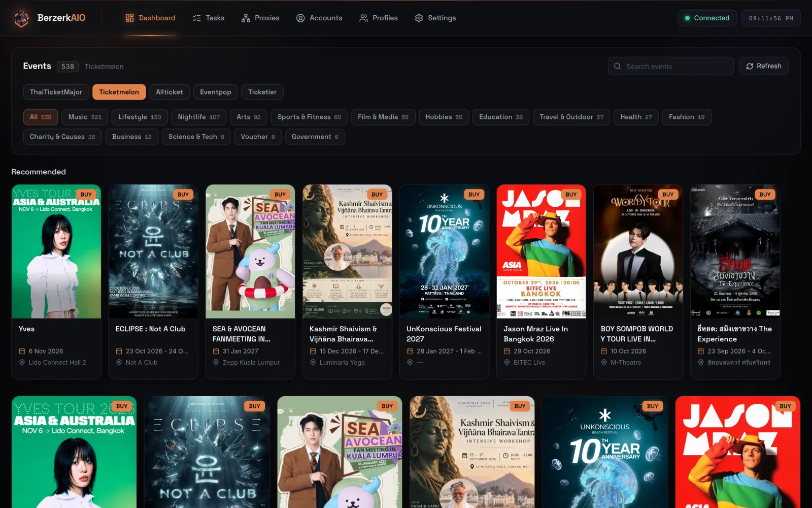Select the Ticketier source
Screen dimensions: 812x508
[x=262, y=92]
